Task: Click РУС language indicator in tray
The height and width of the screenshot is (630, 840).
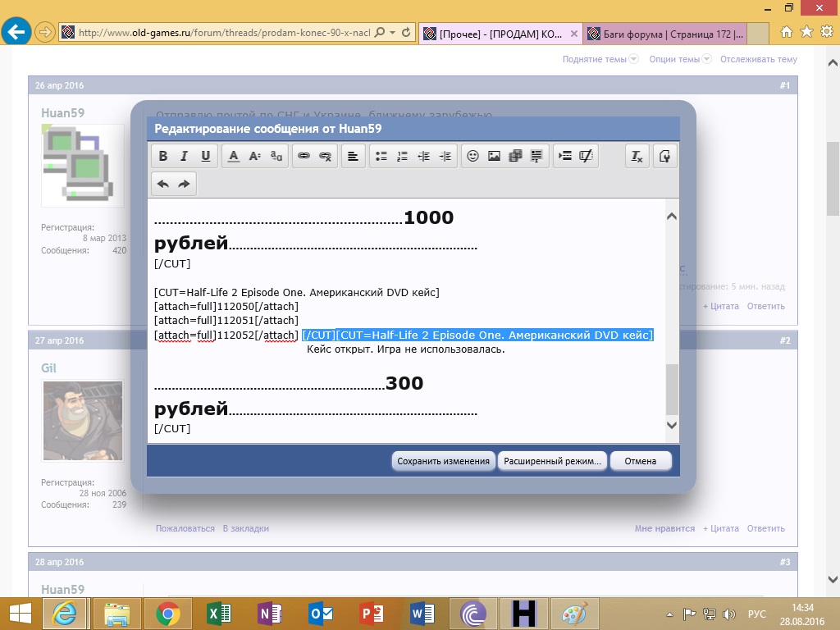Action: point(757,614)
